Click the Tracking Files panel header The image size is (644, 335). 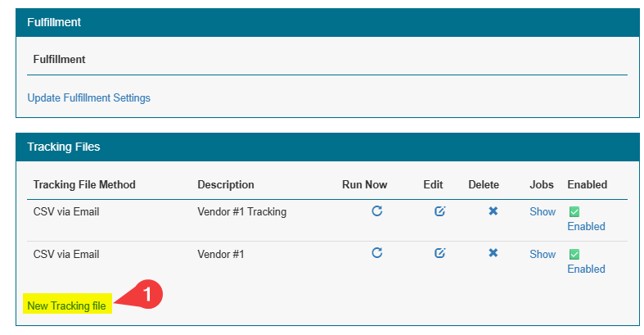[x=327, y=147]
